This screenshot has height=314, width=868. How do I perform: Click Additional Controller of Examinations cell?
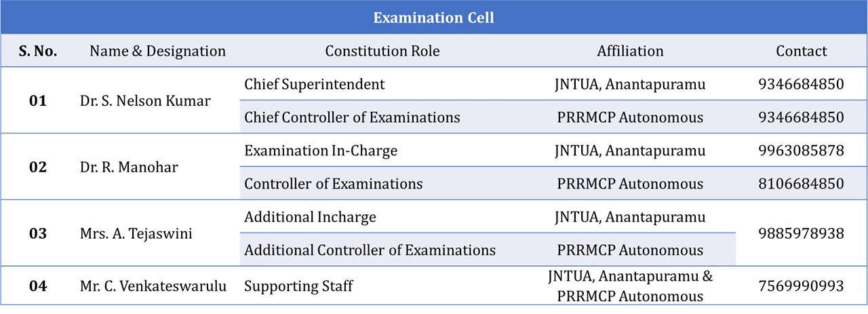pyautogui.click(x=370, y=250)
